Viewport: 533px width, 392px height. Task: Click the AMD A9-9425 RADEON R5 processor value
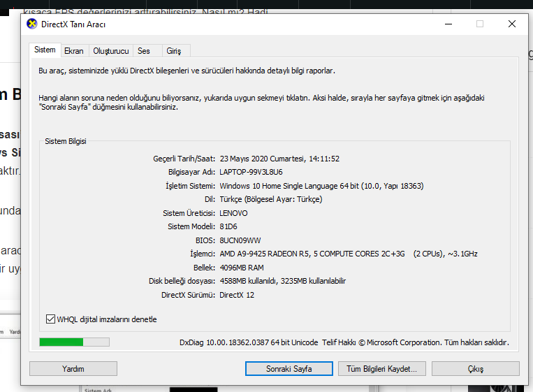(349, 254)
